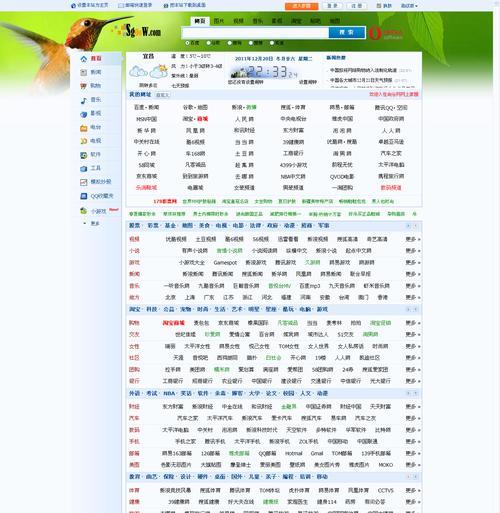This screenshot has height=513, width=500.
Task: Select the 谷歌 search engine radio button
Action: tap(208, 43)
